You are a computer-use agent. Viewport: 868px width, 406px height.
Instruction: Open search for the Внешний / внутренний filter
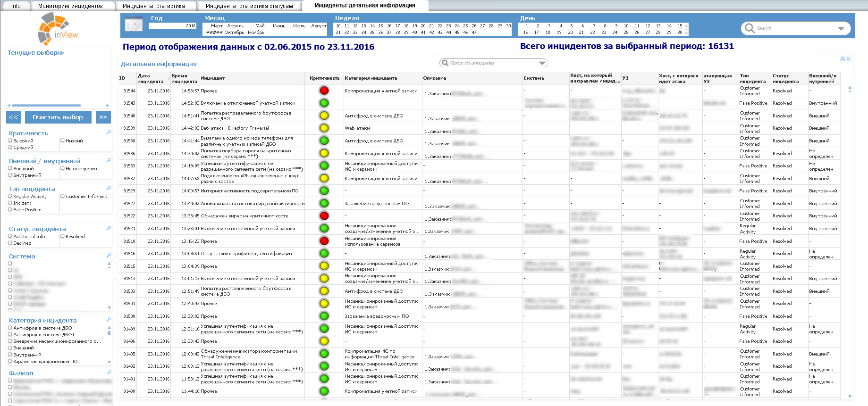tap(109, 160)
